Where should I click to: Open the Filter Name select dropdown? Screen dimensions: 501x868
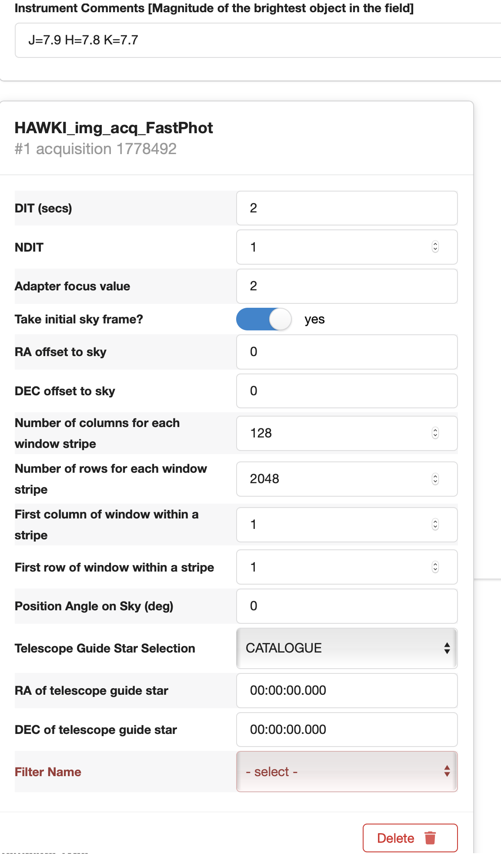347,771
